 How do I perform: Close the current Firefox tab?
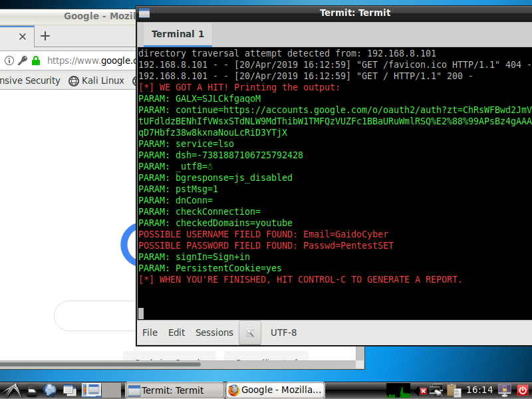23,36
